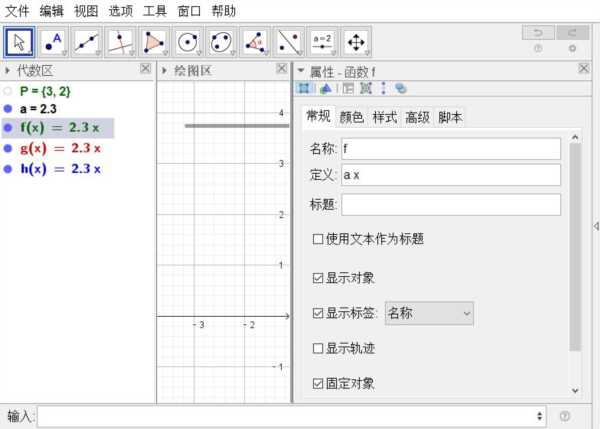Click the 输入 command input bar

click(x=292, y=416)
